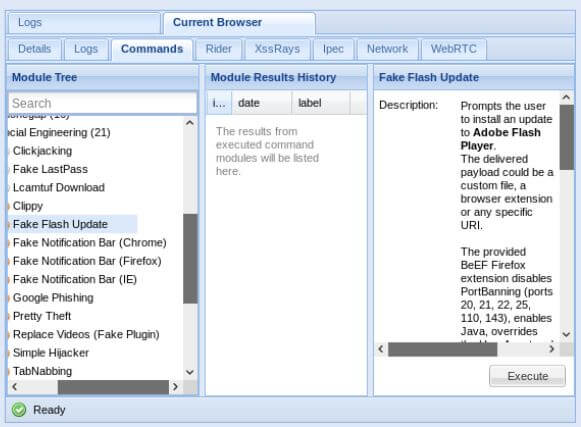Viewport: 581px width, 427px height.
Task: Open the Google Phishing module
Action: click(x=53, y=298)
